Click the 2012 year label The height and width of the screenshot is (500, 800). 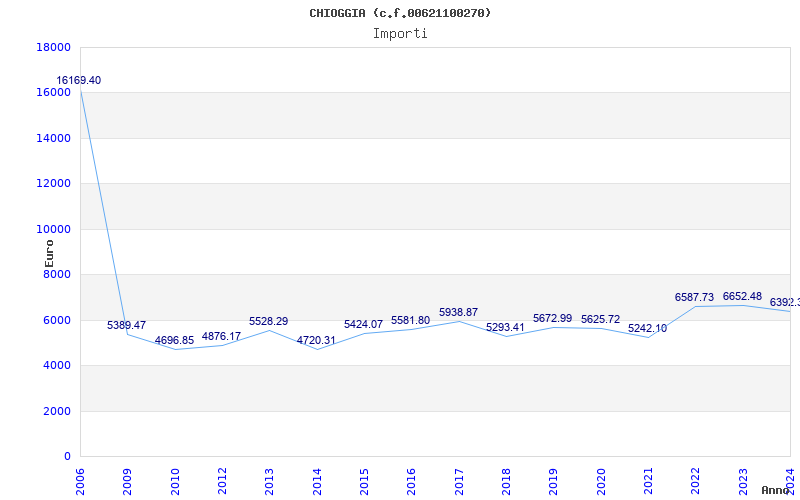click(222, 481)
